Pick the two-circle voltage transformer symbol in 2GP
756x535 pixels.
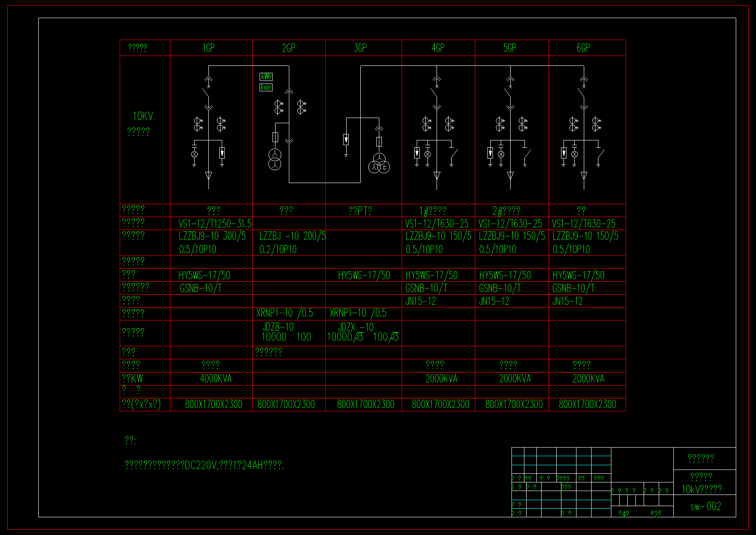point(275,159)
